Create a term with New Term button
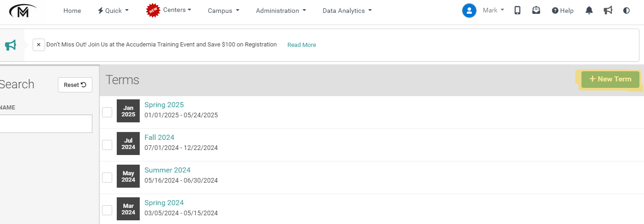 tap(610, 79)
